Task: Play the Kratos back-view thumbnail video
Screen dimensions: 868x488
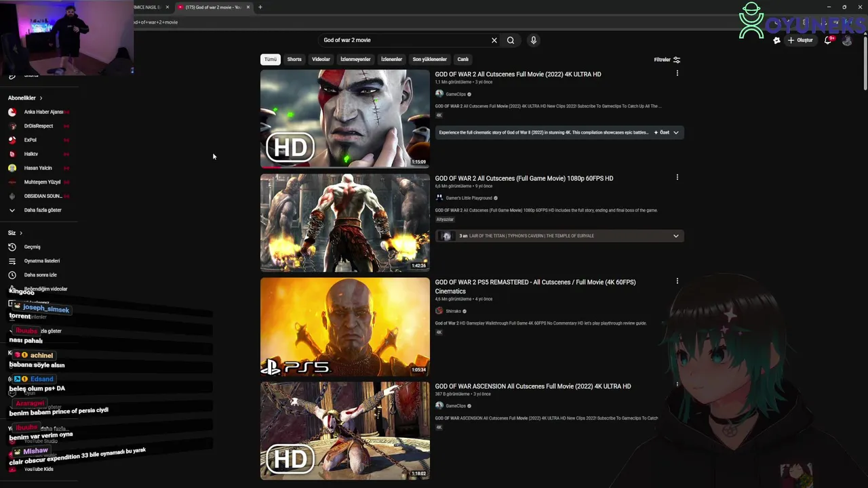Action: click(345, 223)
